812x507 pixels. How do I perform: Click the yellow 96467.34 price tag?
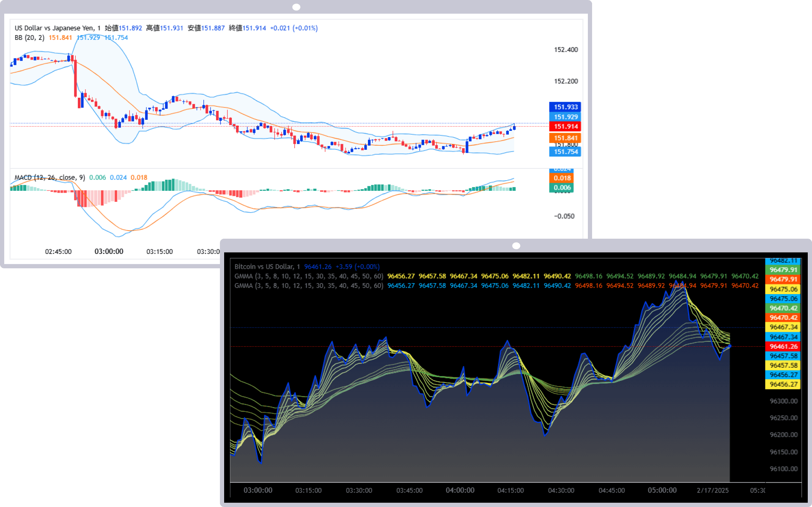click(783, 327)
